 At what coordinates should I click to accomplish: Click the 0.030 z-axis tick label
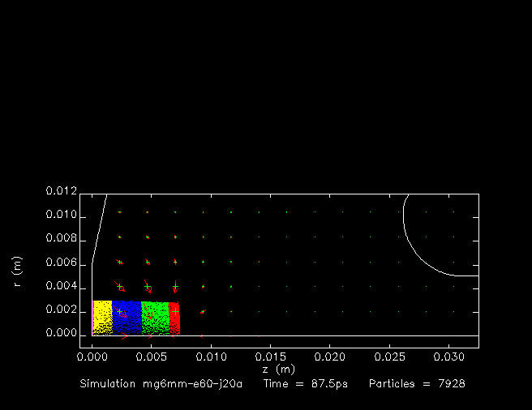[x=449, y=357]
